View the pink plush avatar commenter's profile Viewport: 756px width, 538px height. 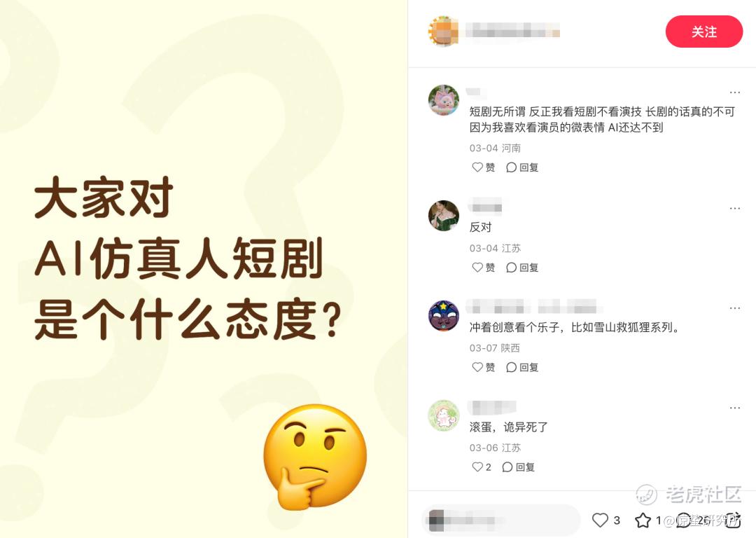pyautogui.click(x=444, y=100)
